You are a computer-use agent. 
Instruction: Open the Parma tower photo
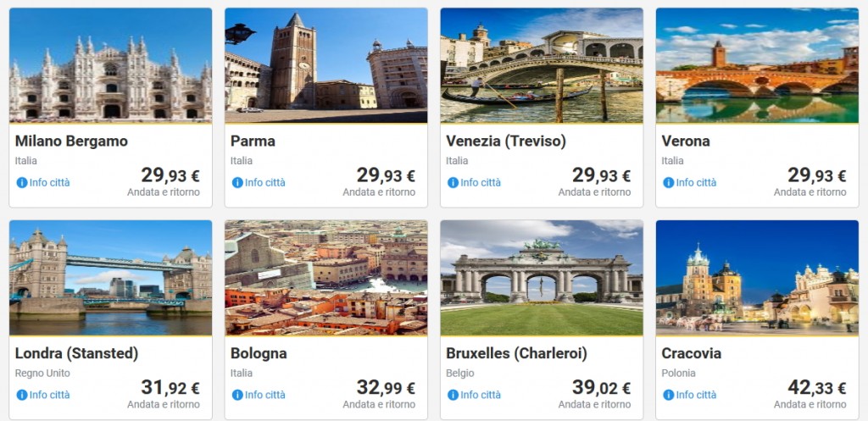click(x=325, y=65)
